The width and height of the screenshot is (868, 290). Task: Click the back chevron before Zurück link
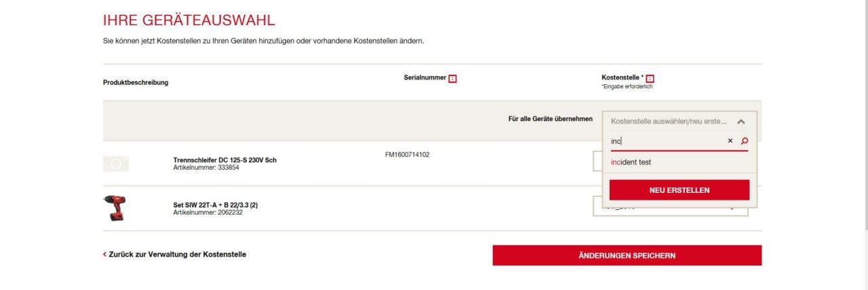coord(104,255)
